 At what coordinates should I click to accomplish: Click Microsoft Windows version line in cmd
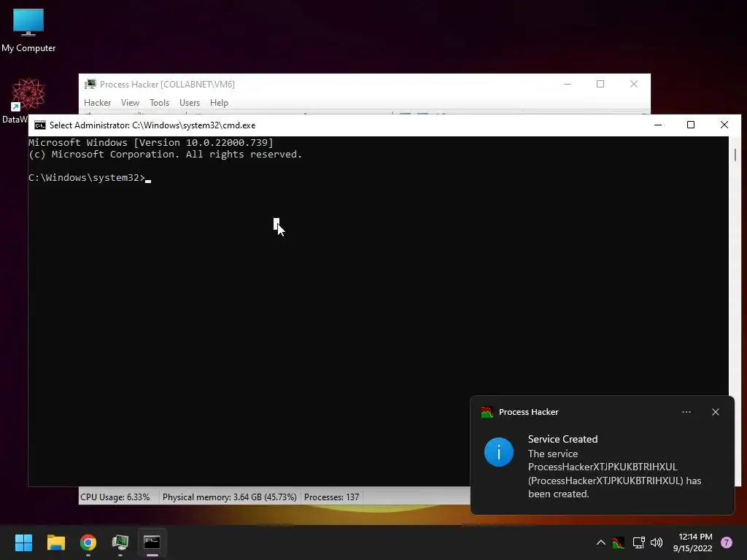click(151, 142)
